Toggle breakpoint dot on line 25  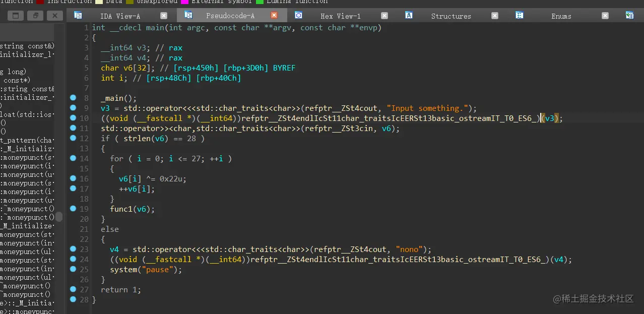click(x=73, y=269)
